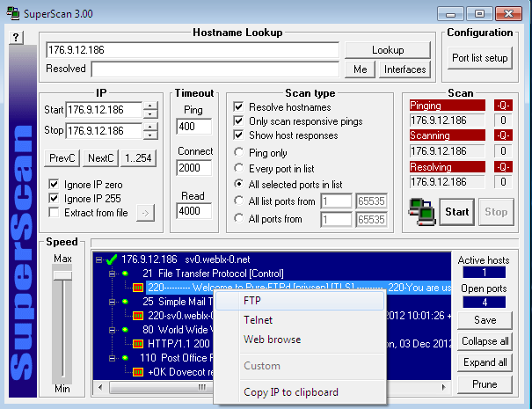Click the Connect timeout field showing 2000
The image size is (532, 409).
pyautogui.click(x=194, y=168)
